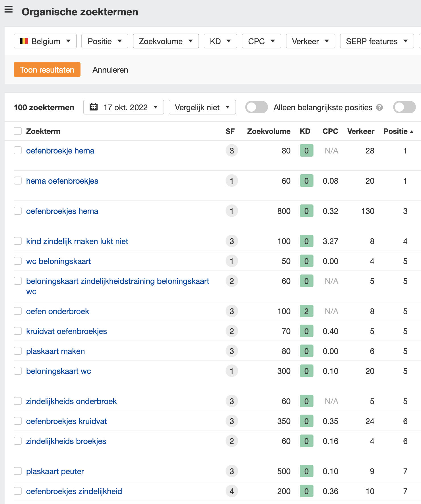Click Verkeer value 130
This screenshot has width=421, height=504.
tap(368, 211)
